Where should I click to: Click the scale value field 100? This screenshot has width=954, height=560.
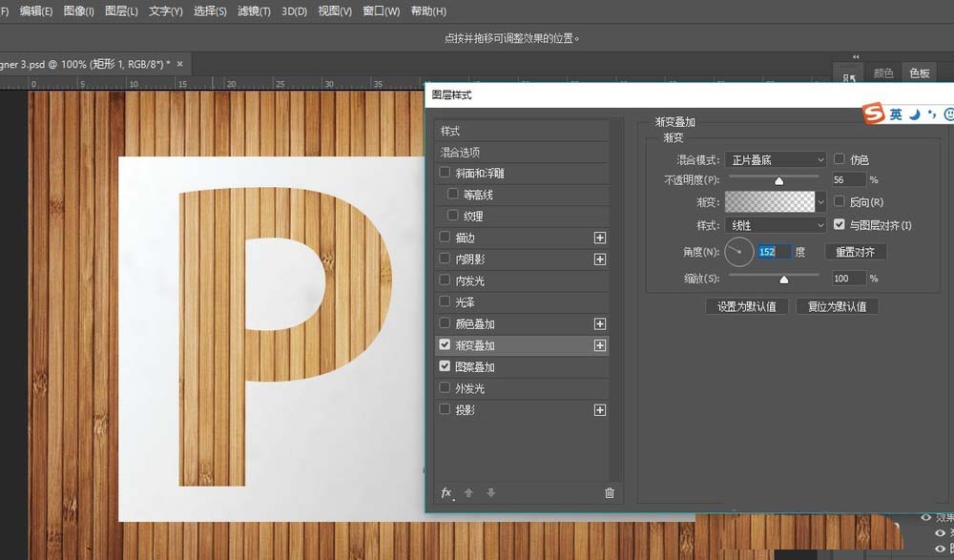point(849,279)
